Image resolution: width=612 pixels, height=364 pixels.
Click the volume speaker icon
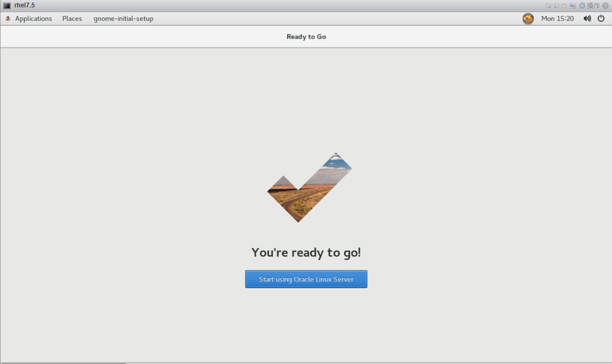click(x=587, y=19)
